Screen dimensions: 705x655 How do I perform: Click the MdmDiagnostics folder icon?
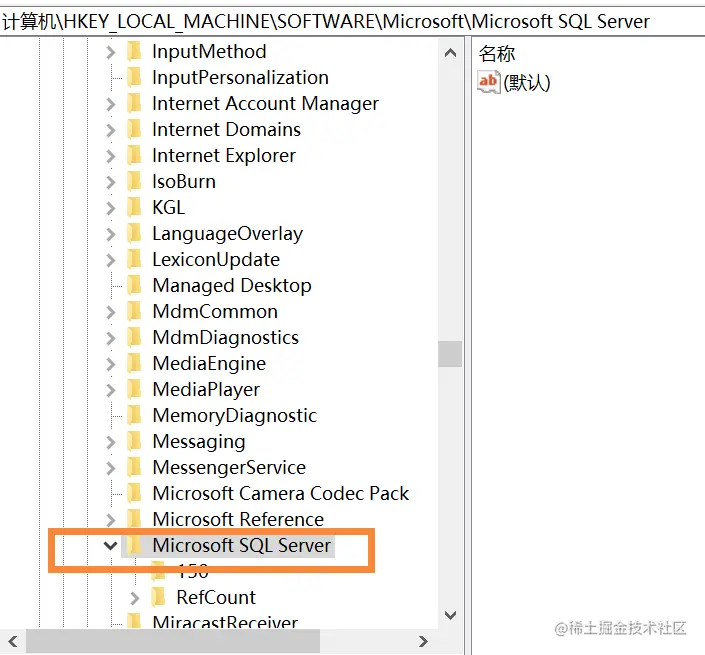(x=134, y=337)
